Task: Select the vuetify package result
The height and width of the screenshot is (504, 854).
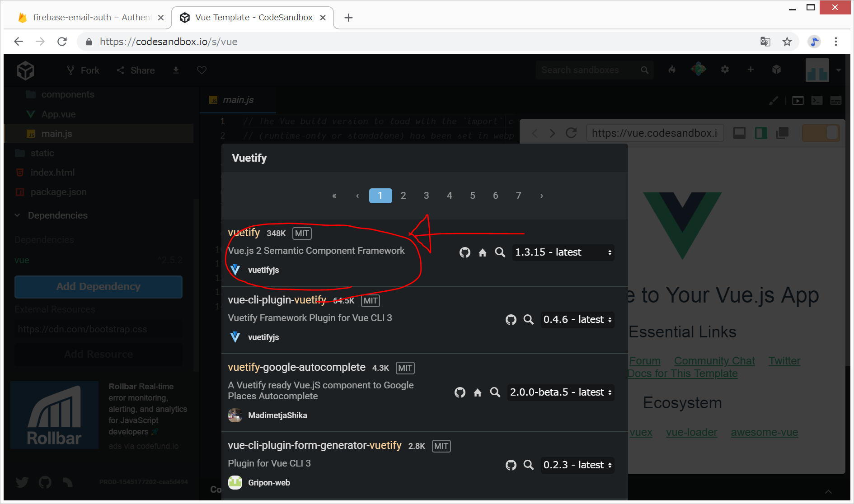Action: (x=244, y=233)
